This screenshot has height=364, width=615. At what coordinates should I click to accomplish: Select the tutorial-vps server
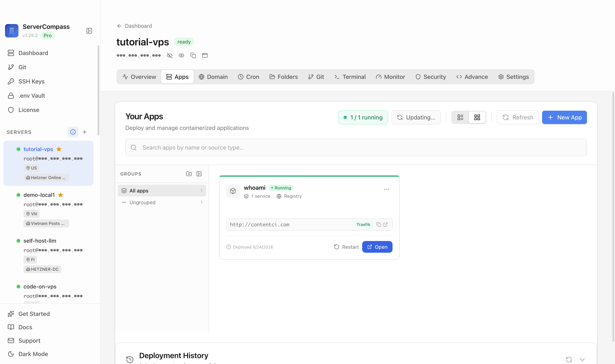pyautogui.click(x=48, y=163)
